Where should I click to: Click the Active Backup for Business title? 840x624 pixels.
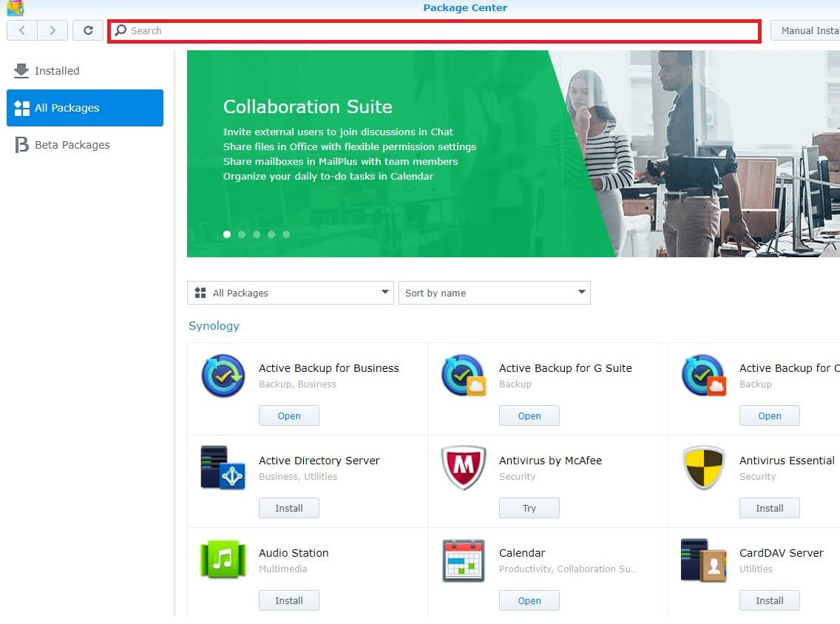point(329,368)
